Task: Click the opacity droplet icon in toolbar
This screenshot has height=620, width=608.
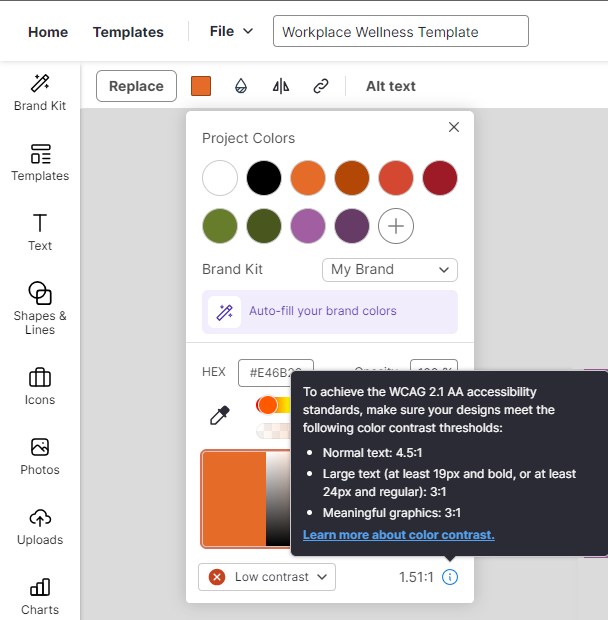Action: [x=241, y=86]
